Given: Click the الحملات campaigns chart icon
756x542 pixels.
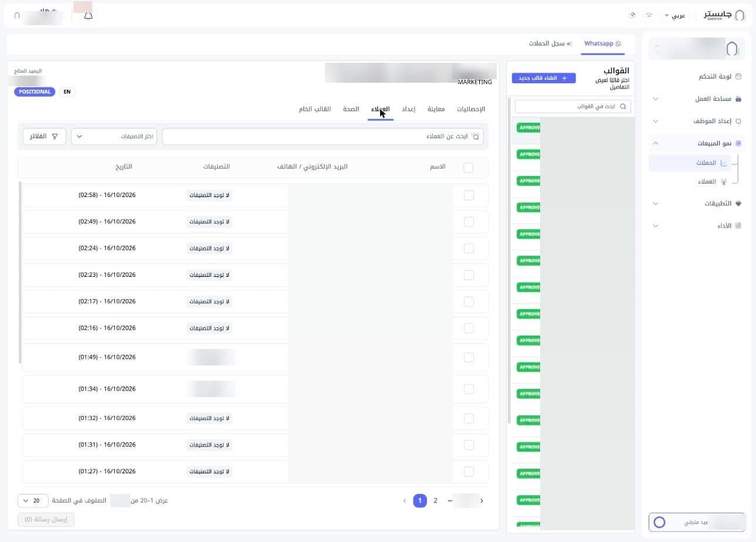Looking at the screenshot, I should [x=724, y=163].
